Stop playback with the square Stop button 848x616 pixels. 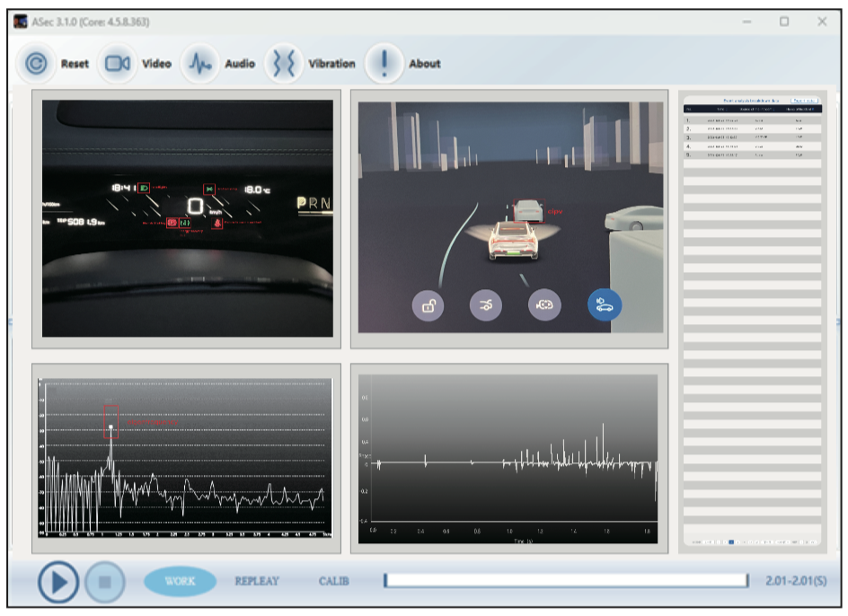point(105,582)
